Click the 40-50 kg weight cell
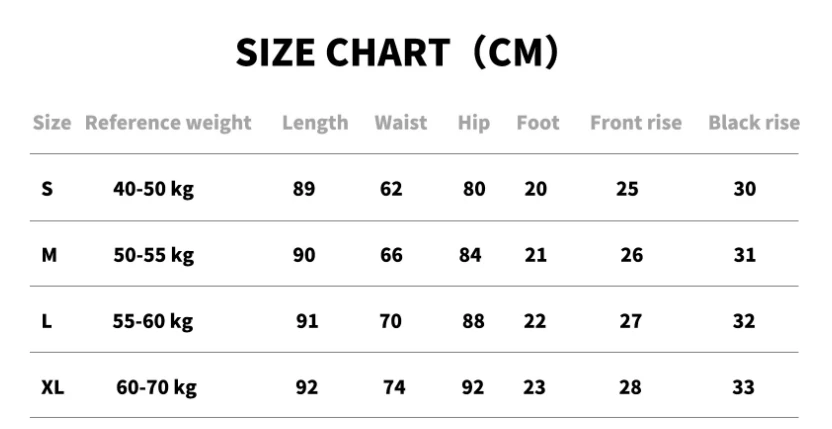The image size is (832, 429). click(x=153, y=189)
